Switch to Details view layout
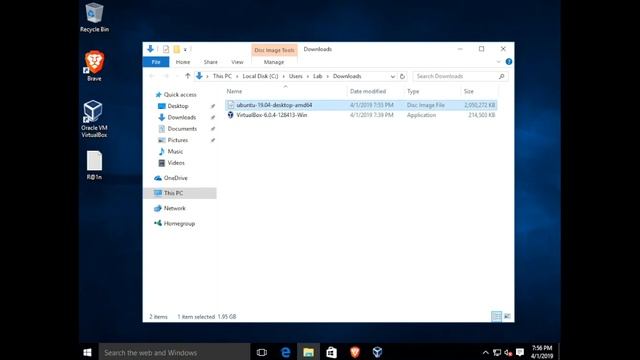 (496, 316)
